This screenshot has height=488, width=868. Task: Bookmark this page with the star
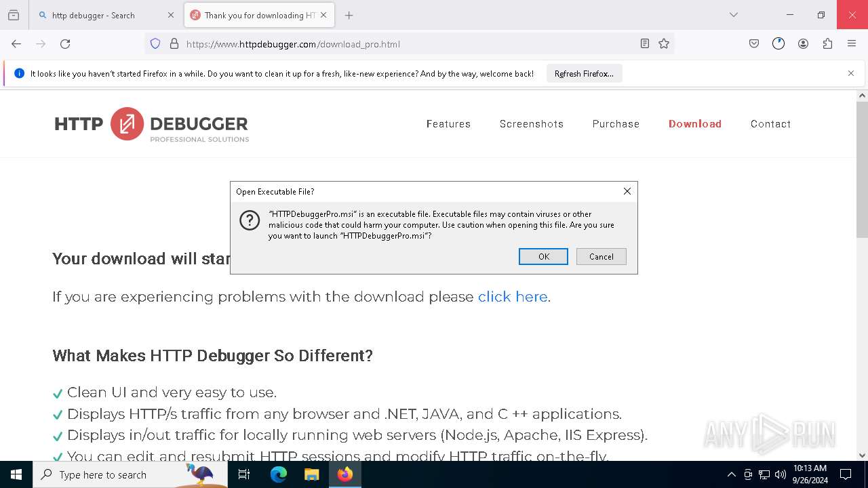[x=664, y=44]
